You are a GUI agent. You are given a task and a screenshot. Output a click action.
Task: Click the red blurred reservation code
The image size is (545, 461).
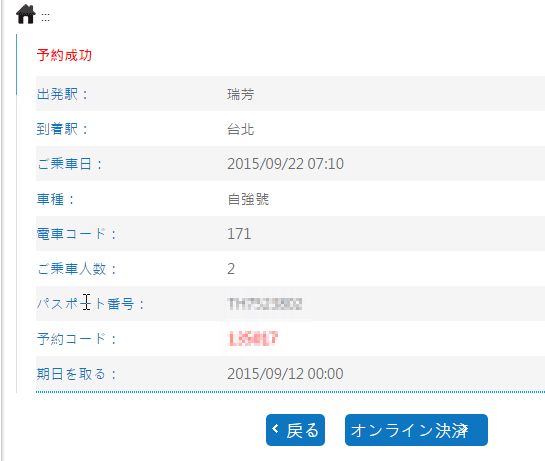(253, 339)
